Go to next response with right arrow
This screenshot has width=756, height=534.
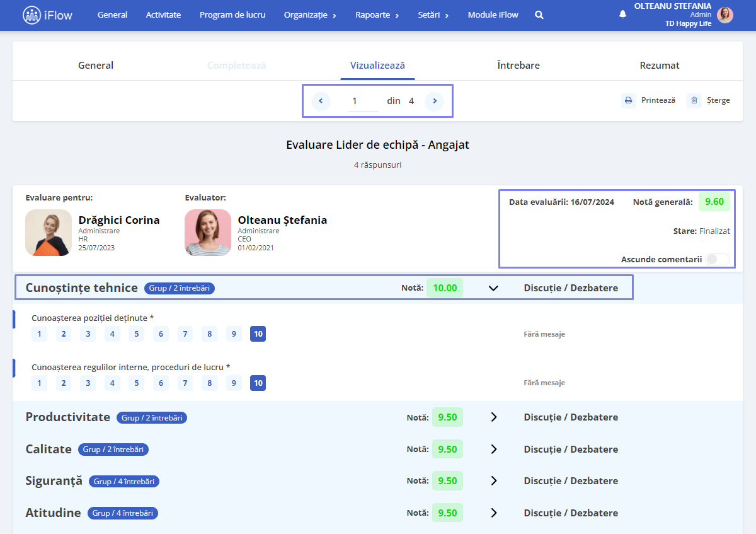434,101
